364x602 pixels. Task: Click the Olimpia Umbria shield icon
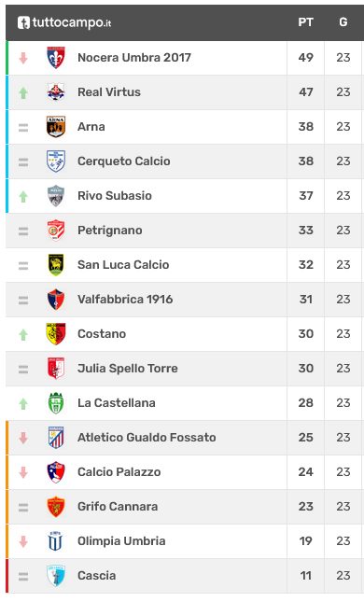[x=56, y=541]
